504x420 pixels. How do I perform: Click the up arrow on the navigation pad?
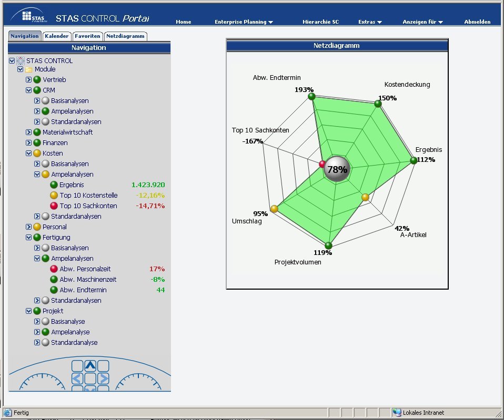pyautogui.click(x=90, y=366)
